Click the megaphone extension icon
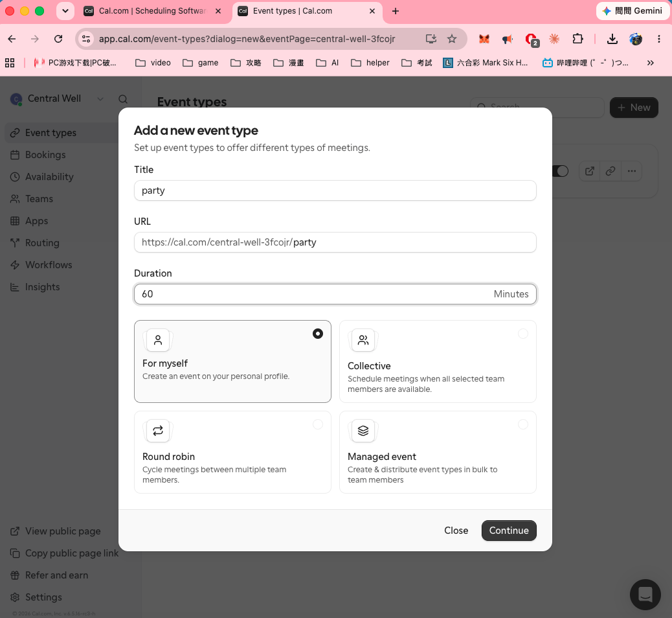 click(x=508, y=39)
